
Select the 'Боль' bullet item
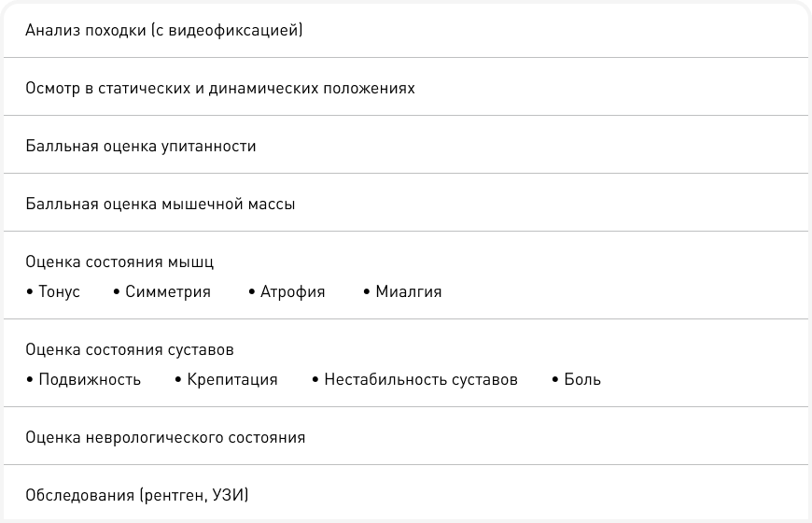click(x=582, y=380)
